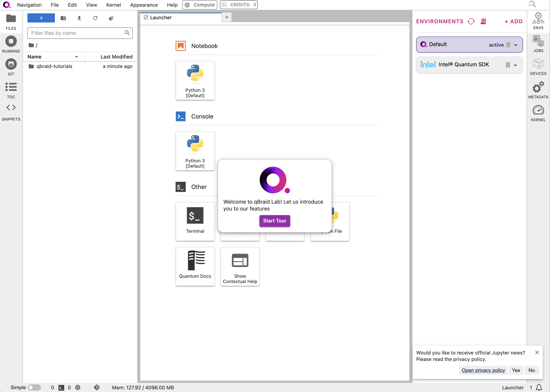Refresh the environments list icon
Image resolution: width=550 pixels, height=392 pixels.
click(471, 22)
